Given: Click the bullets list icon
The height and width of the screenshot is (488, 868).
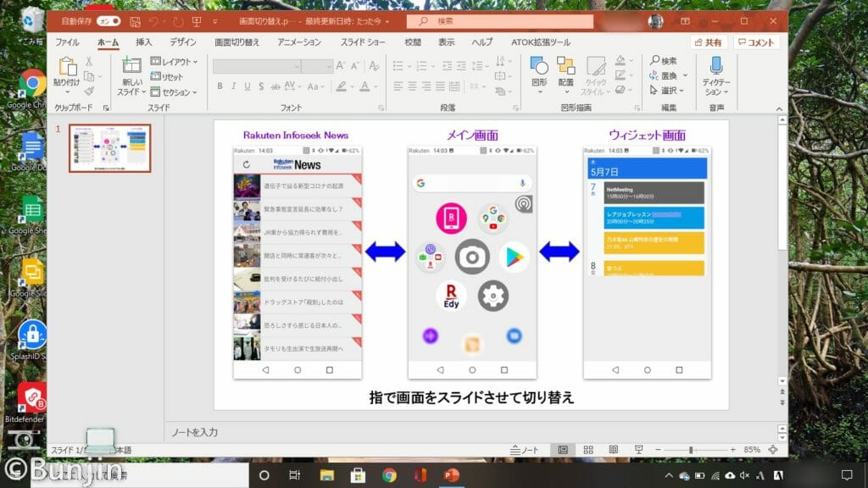Looking at the screenshot, I should tap(398, 66).
